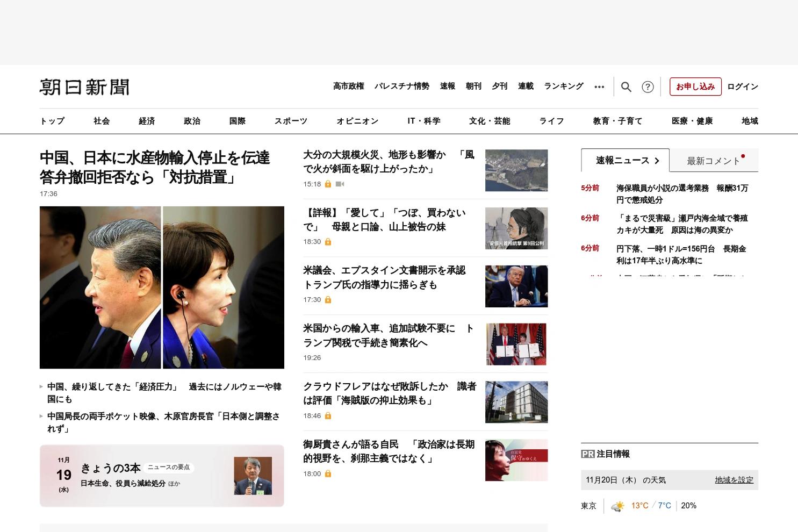Open the 速報 header link
This screenshot has height=532, width=798.
448,86
